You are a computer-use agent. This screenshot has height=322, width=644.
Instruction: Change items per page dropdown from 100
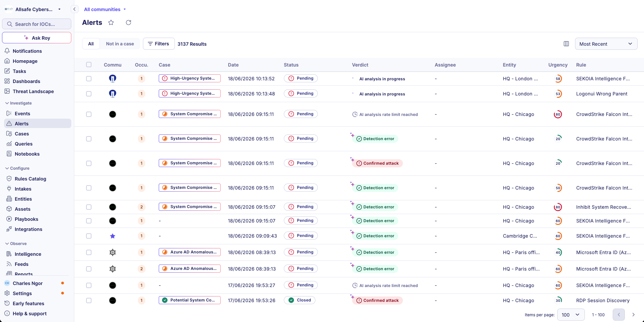(x=571, y=315)
